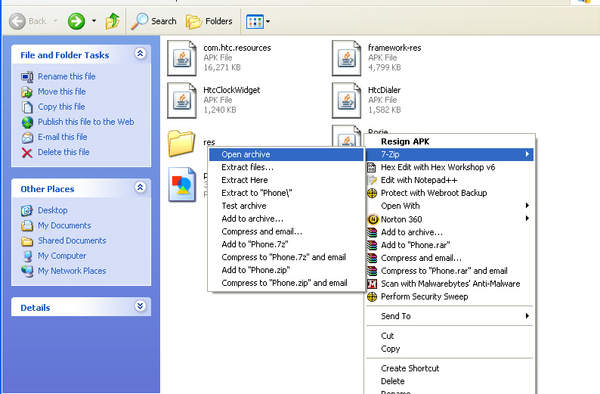Click the E-mail envelope icon
Screen dimensions: 600x394
point(27,137)
